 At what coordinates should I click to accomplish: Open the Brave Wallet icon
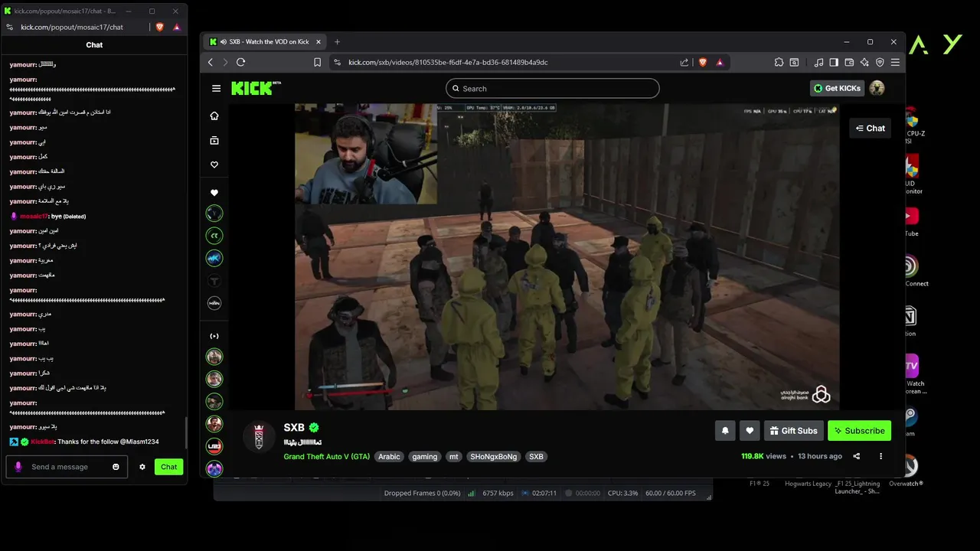pos(849,63)
